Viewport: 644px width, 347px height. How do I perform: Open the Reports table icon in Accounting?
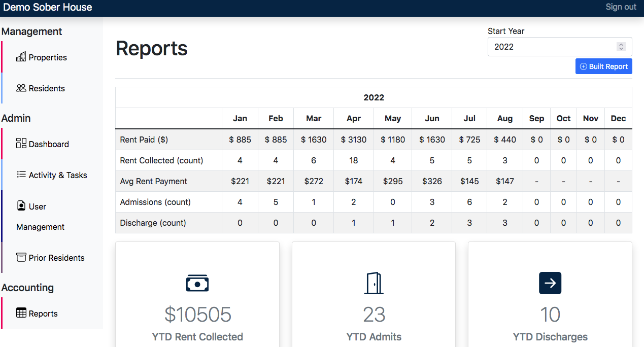(x=21, y=313)
